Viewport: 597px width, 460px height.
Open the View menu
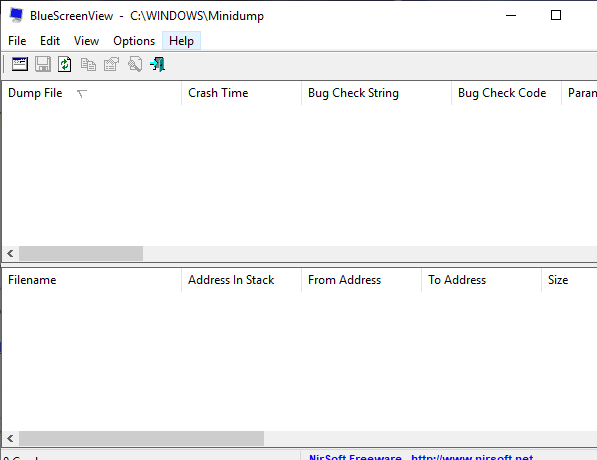click(86, 41)
